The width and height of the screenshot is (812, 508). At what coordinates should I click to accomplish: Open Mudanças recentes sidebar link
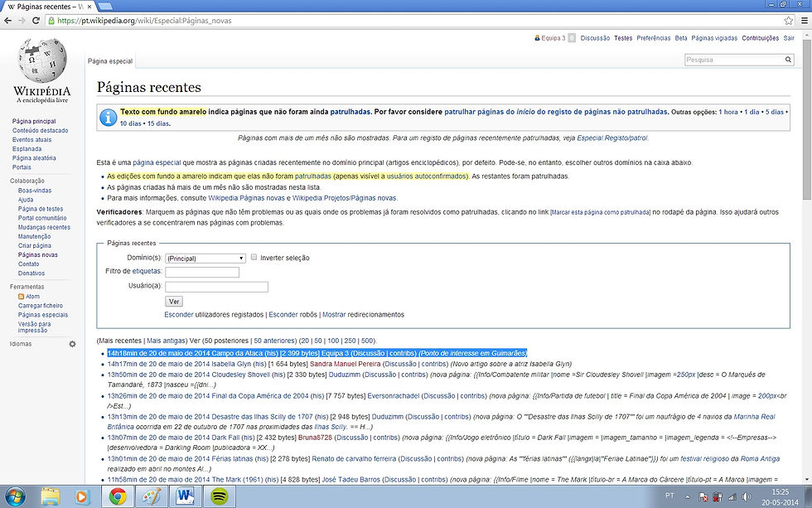pyautogui.click(x=44, y=227)
